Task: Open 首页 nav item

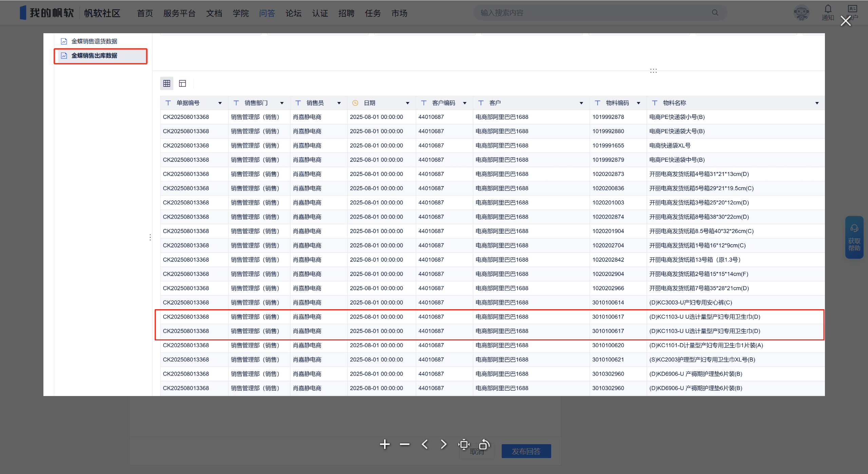Action: 145,13
